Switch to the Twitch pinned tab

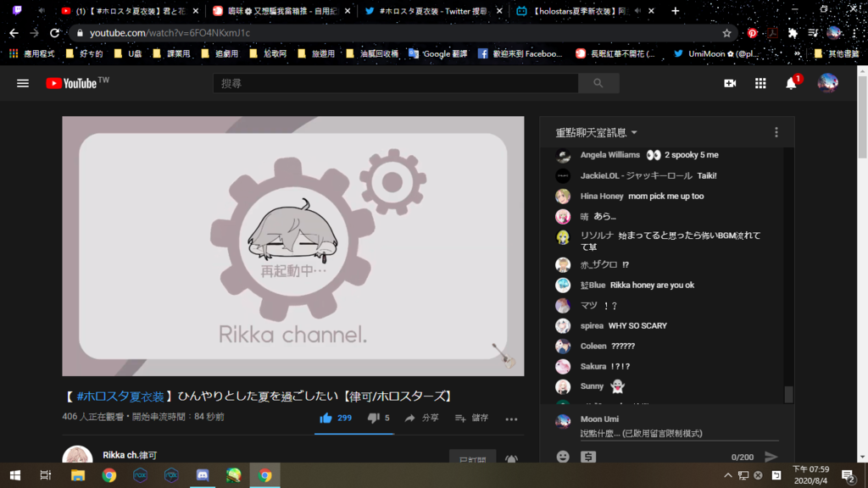point(17,10)
